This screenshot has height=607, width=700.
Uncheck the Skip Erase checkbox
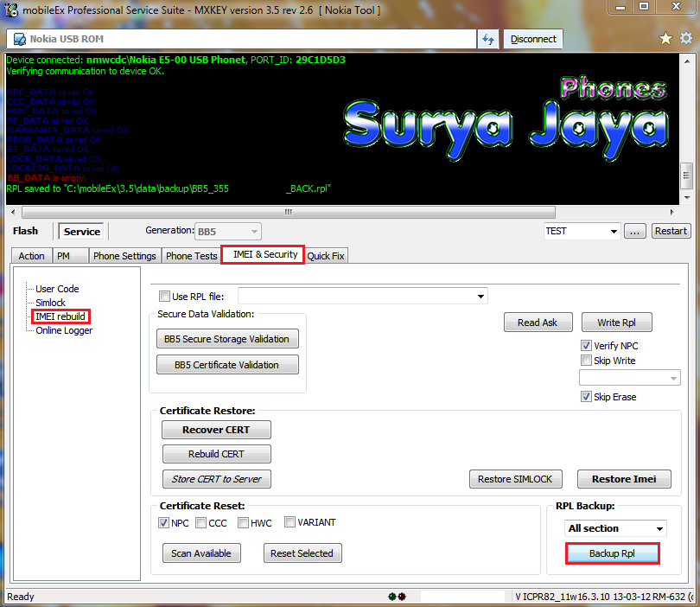pos(586,397)
